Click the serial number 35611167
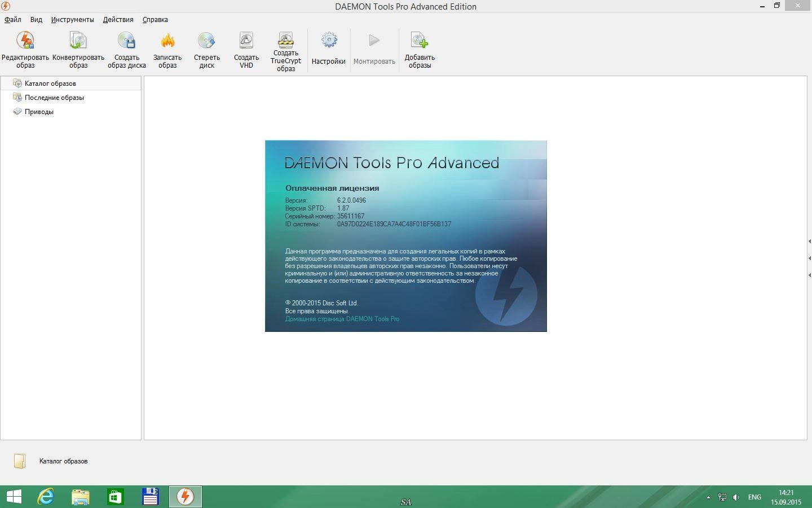This screenshot has height=508, width=812. 351,216
